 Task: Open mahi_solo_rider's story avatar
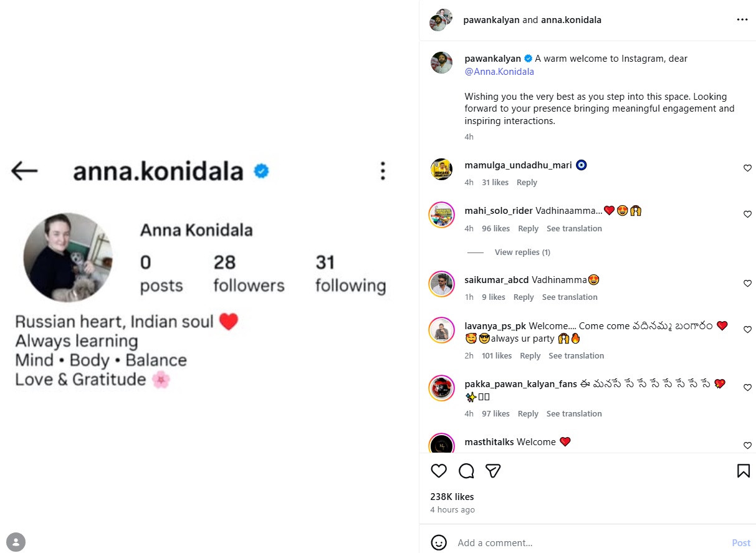coord(441,214)
